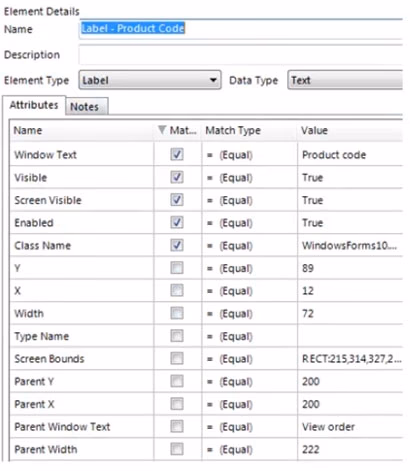Sort by the Name column header
The image size is (410, 471).
[x=82, y=130]
